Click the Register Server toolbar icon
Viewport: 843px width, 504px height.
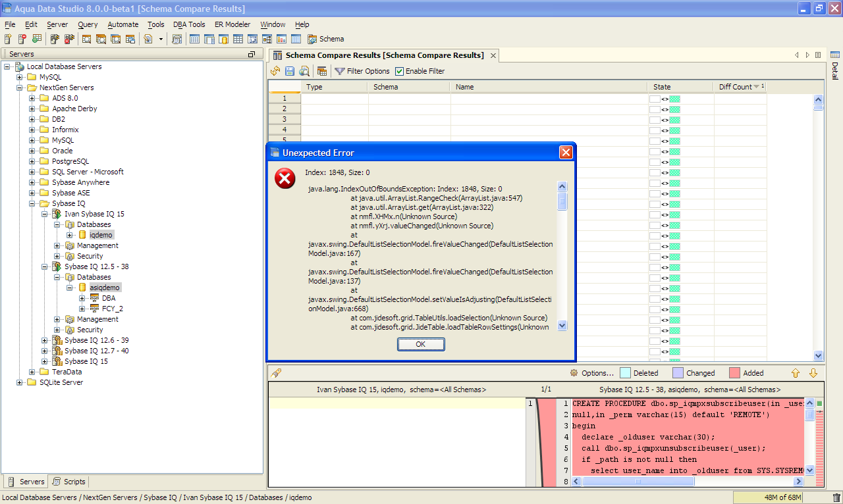(8, 39)
